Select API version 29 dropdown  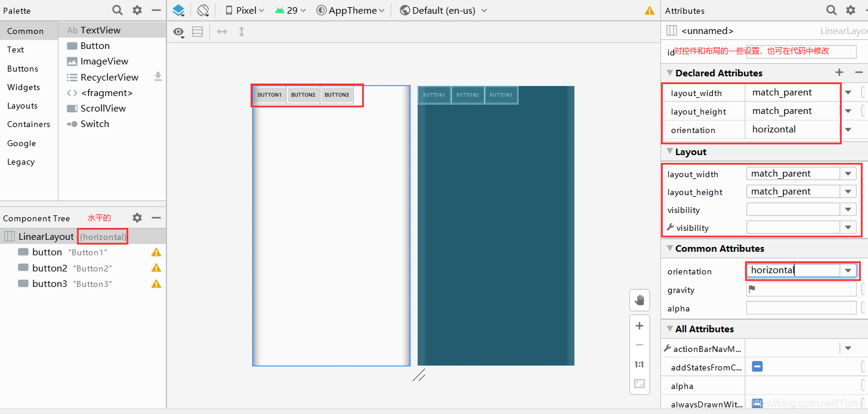tap(290, 10)
